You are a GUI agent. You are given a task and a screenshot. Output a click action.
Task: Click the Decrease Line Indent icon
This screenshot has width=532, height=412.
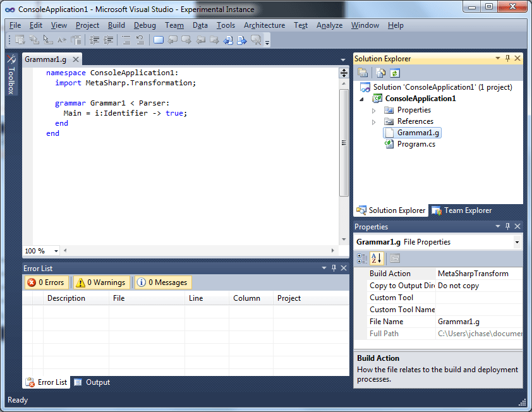tap(94, 40)
